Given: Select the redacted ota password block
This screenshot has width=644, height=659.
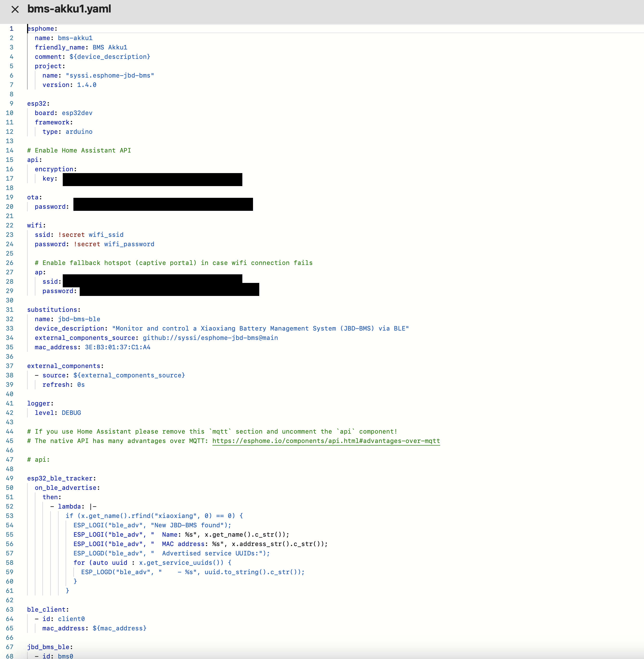Looking at the screenshot, I should tap(163, 204).
